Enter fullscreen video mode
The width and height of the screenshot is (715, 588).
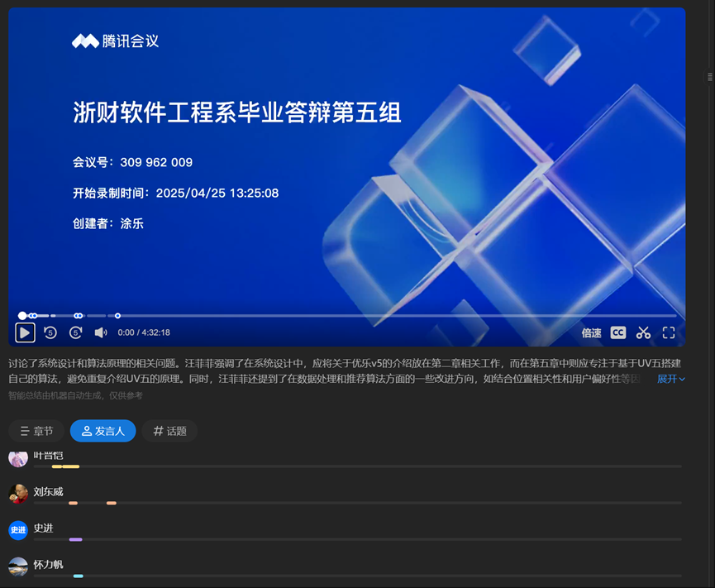click(x=669, y=332)
